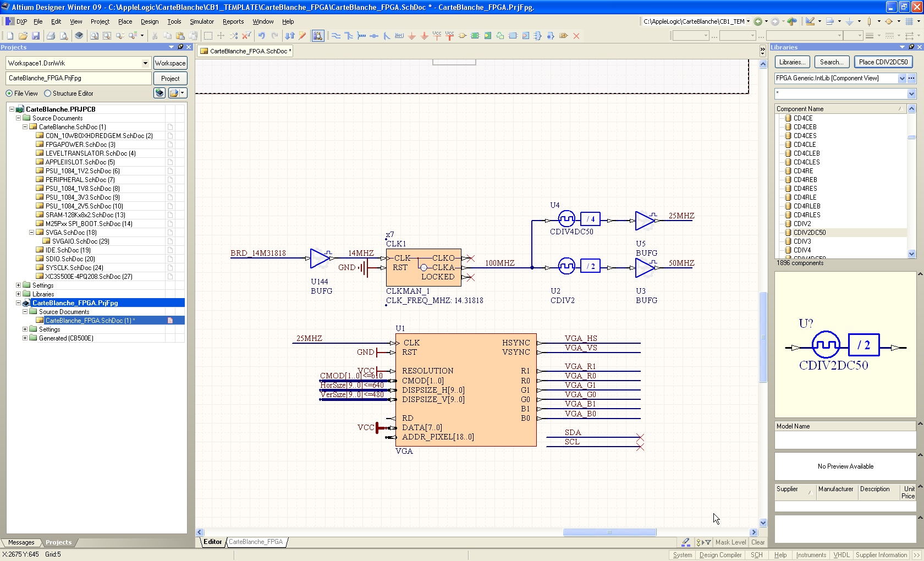Expand the Libraries folder in project tree
This screenshot has width=924, height=561.
[x=18, y=294]
